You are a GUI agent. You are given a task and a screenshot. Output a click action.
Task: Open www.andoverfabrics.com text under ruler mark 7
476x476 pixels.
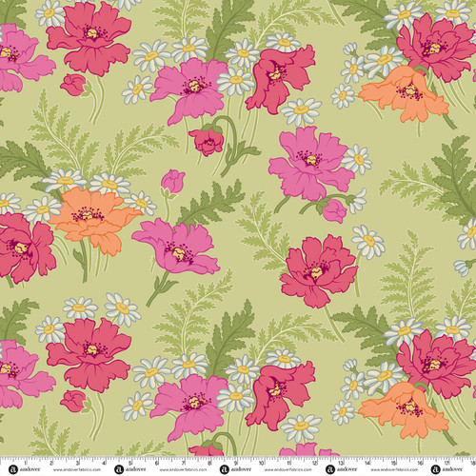184,469
